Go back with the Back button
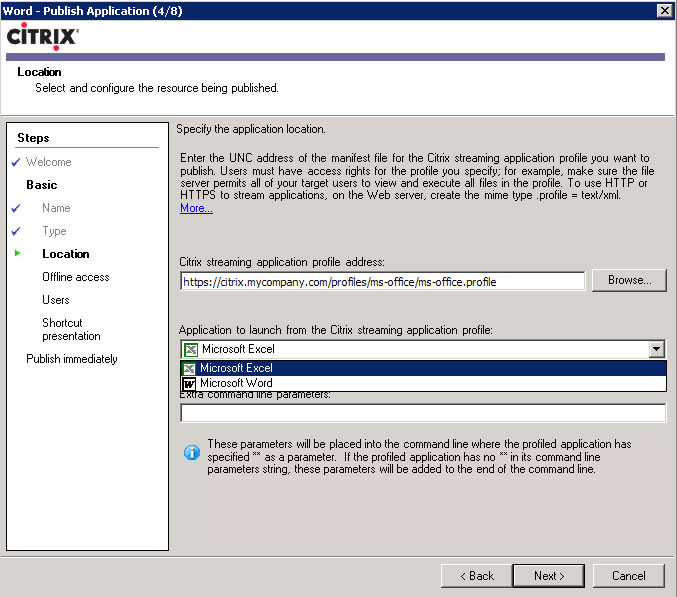 point(477,576)
